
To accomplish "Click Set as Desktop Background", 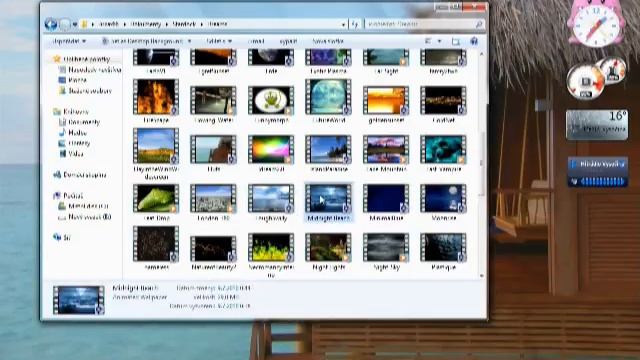I will 143,41.
